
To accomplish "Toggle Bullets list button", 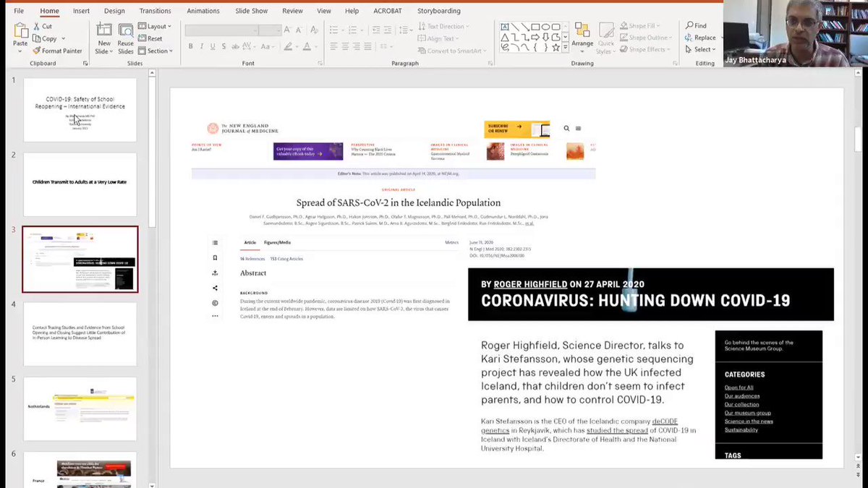I will click(x=333, y=30).
